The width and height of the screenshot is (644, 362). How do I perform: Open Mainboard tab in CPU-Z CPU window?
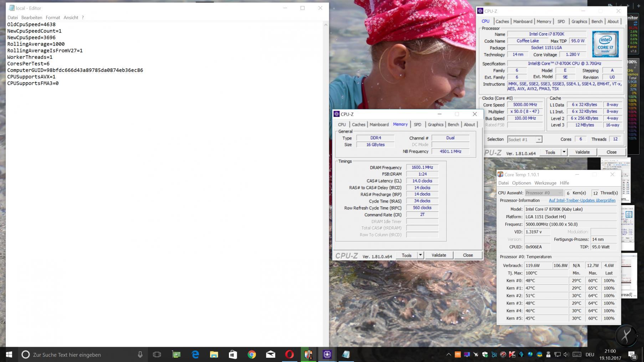coord(523,21)
